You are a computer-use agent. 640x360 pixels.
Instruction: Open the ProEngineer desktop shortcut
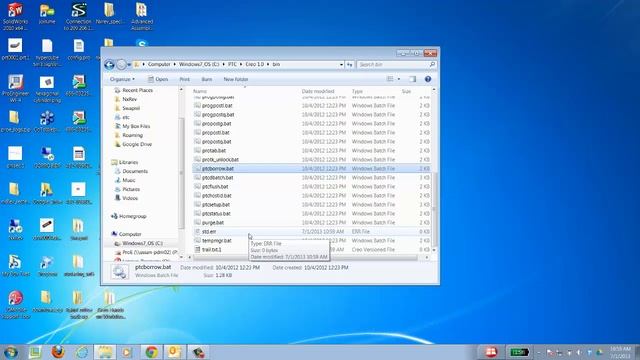coord(16,88)
